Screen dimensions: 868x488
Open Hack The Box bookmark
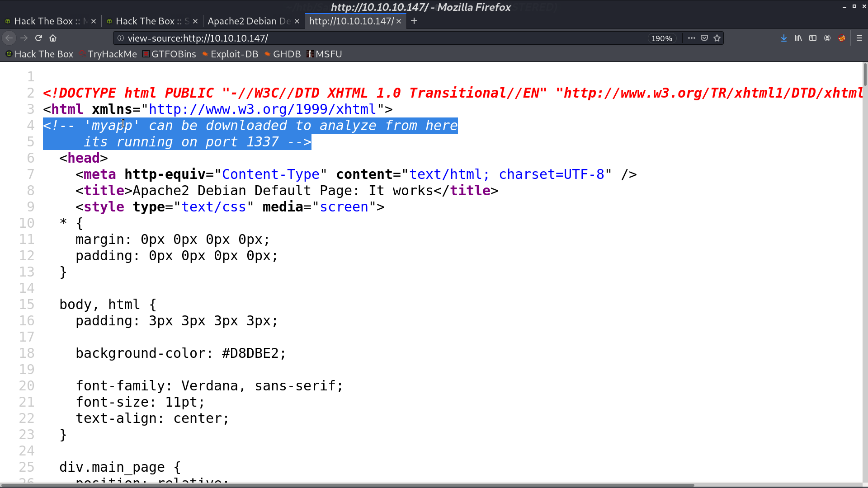click(39, 54)
